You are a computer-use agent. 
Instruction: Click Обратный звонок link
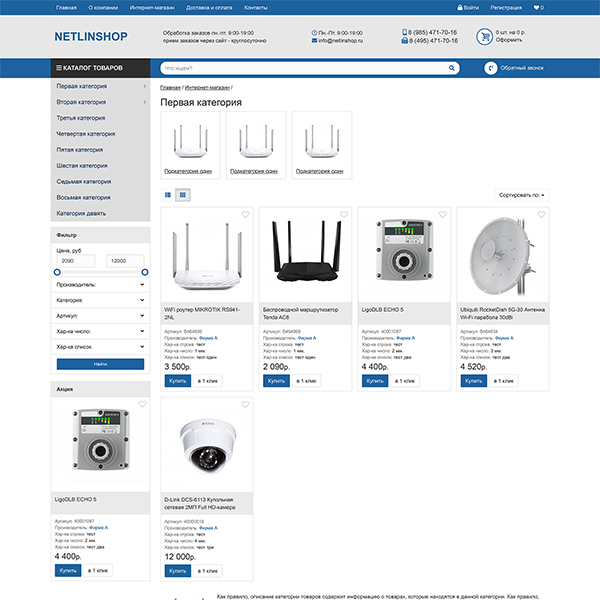522,68
